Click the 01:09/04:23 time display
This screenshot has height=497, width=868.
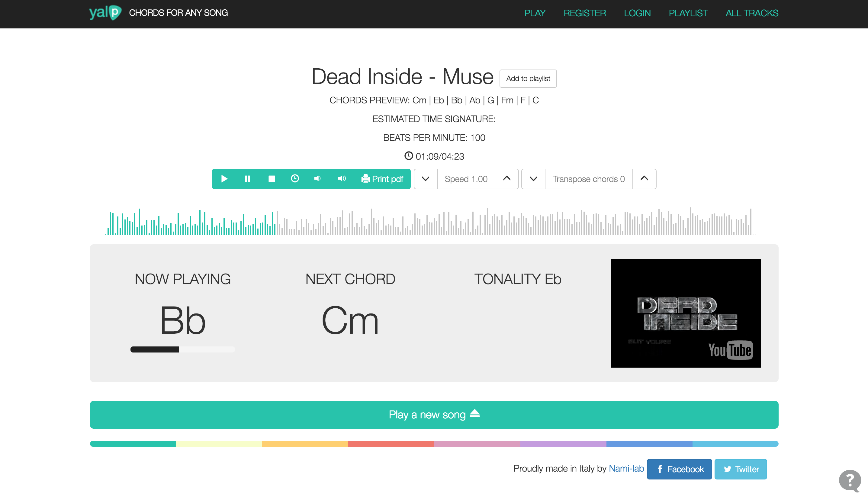(440, 156)
